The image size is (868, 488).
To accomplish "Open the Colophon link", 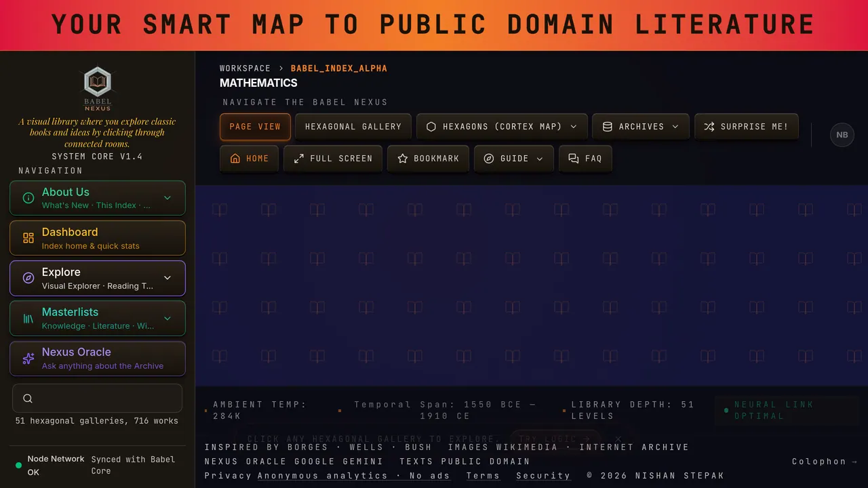I will 826,462.
